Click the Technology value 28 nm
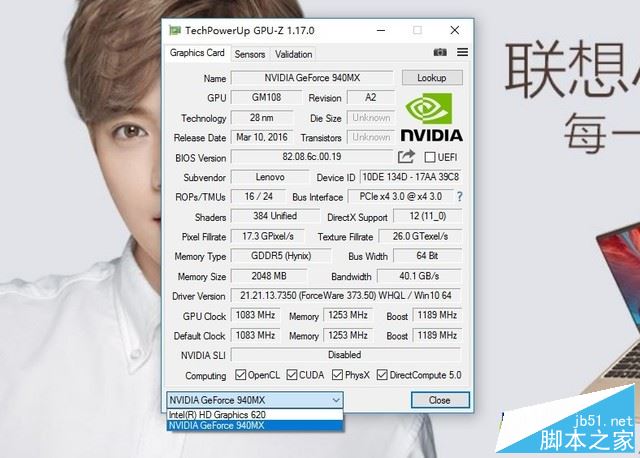Screen dimensions: 640x458 [x=262, y=118]
